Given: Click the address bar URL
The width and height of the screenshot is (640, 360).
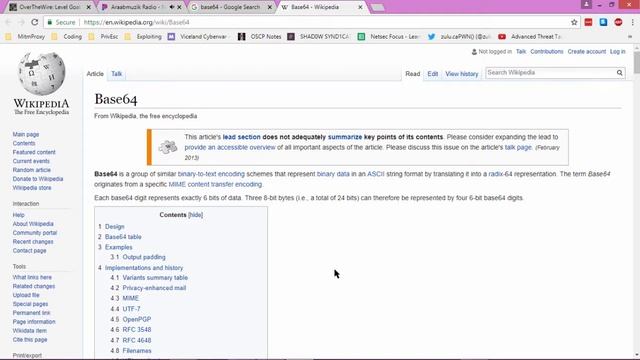Looking at the screenshot, I should (x=136, y=22).
